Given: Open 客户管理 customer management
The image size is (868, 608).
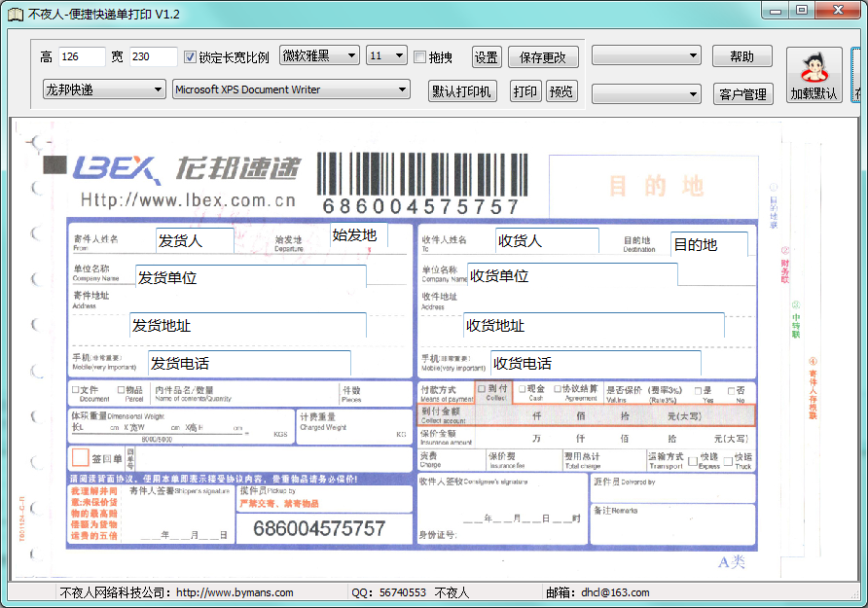Looking at the screenshot, I should 741,94.
